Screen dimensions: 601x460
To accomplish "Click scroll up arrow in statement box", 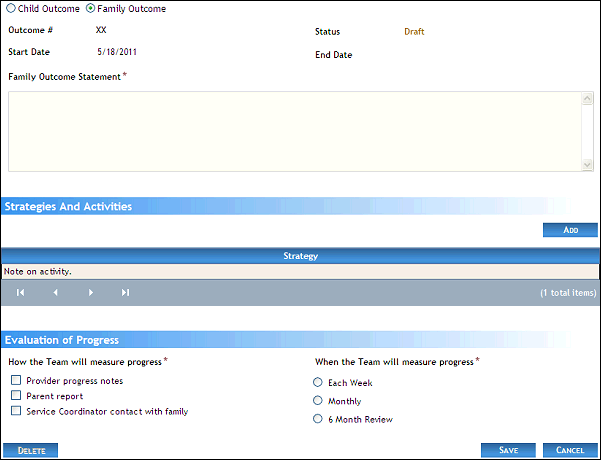I will tap(588, 99).
